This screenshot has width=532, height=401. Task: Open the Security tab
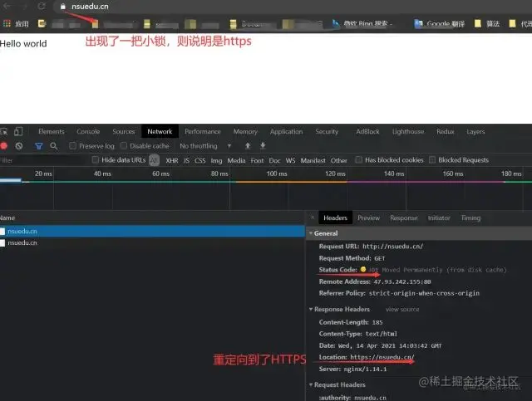(327, 131)
